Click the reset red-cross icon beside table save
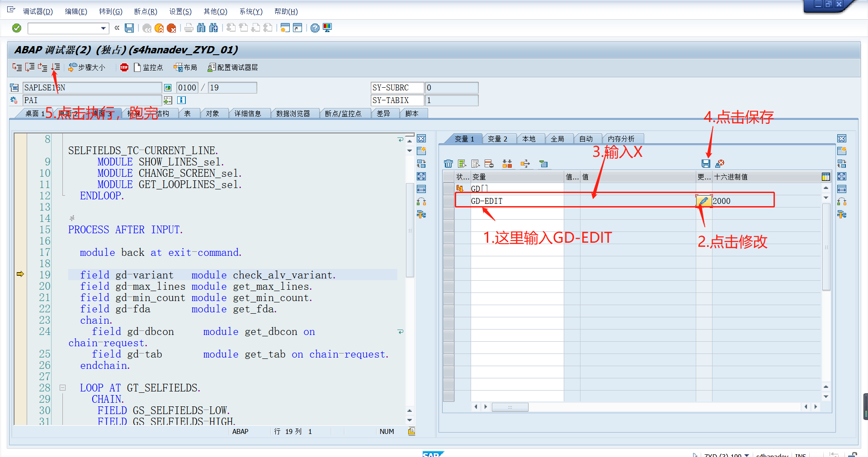This screenshot has height=457, width=868. pos(720,164)
